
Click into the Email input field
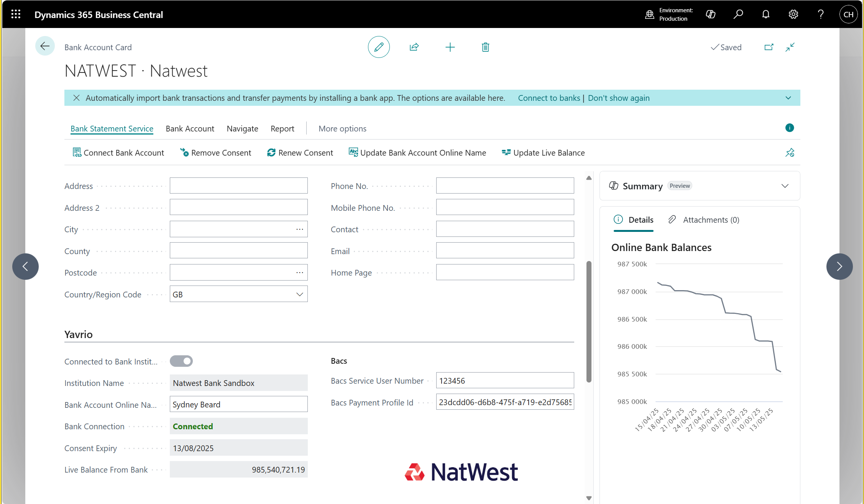505,251
